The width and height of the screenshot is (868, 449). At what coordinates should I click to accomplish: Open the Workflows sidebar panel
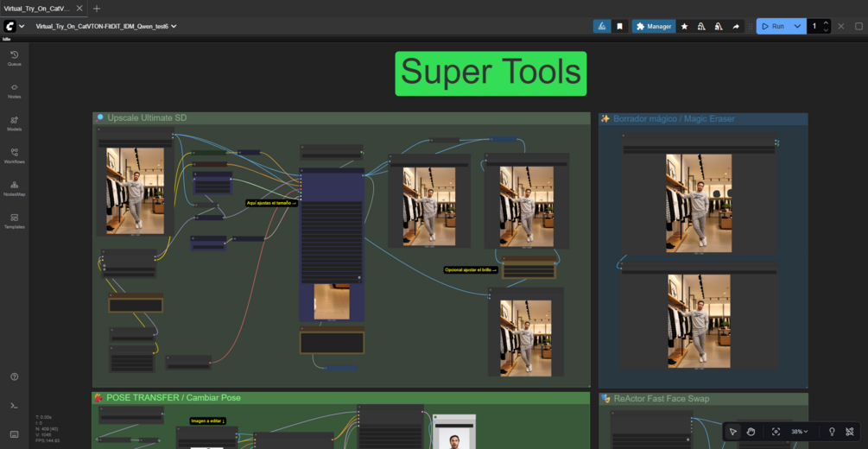[15, 155]
